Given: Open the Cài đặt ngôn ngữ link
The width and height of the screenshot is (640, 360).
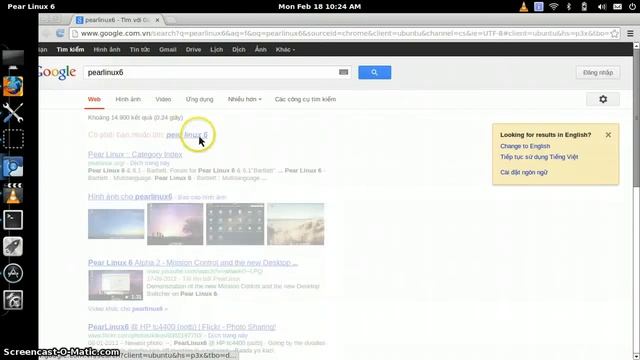Looking at the screenshot, I should pos(524,172).
